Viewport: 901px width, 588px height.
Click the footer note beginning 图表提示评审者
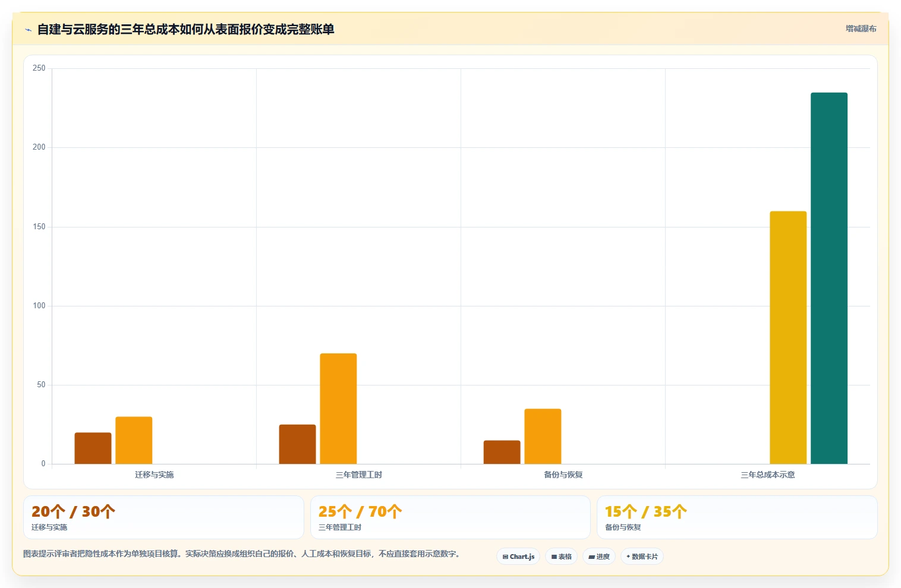[242, 554]
